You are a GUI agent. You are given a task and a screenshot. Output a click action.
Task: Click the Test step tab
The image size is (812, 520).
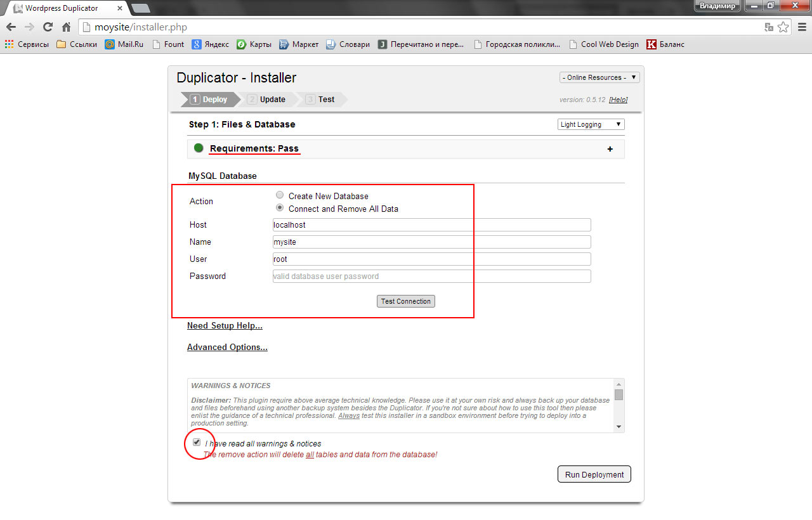click(321, 100)
